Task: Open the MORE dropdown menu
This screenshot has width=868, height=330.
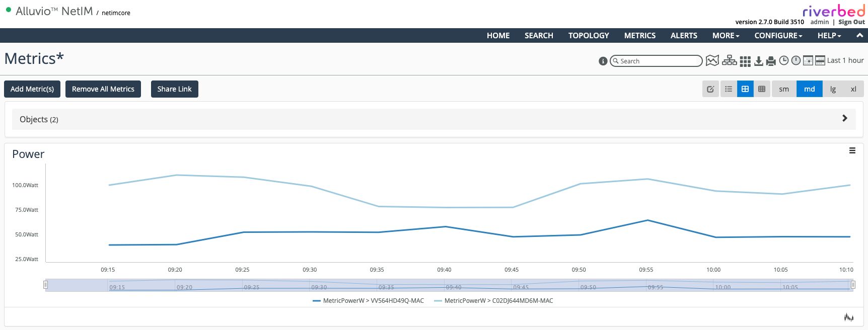Action: [726, 35]
